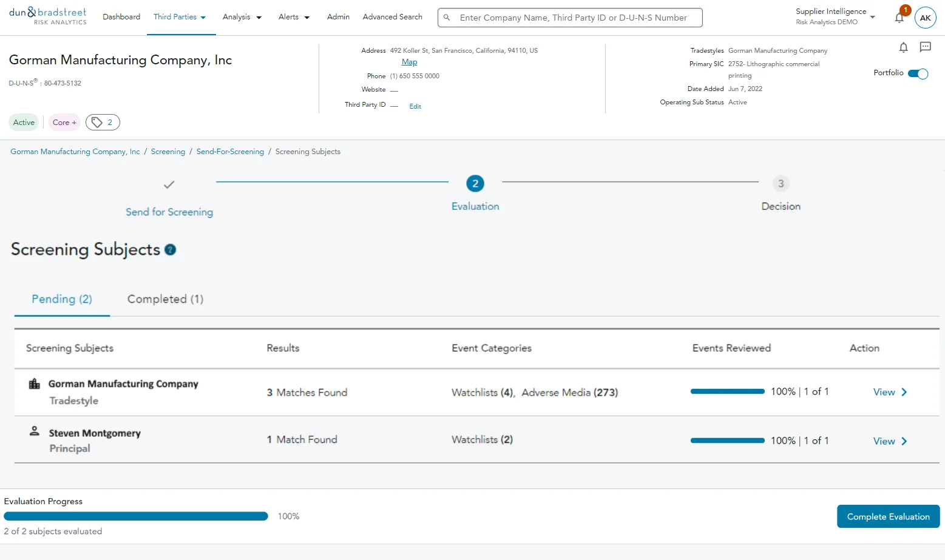The height and width of the screenshot is (560, 945).
Task: Click the company alert bell icon
Action: tap(903, 47)
